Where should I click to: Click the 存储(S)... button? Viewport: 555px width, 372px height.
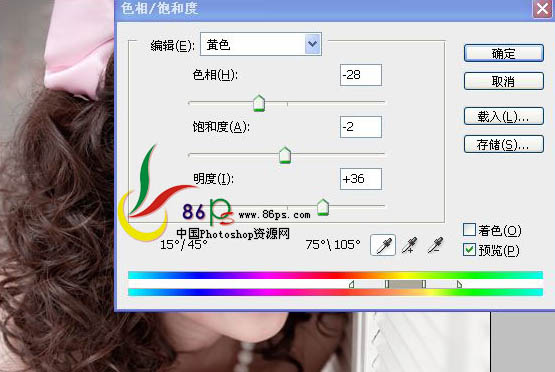[x=504, y=144]
